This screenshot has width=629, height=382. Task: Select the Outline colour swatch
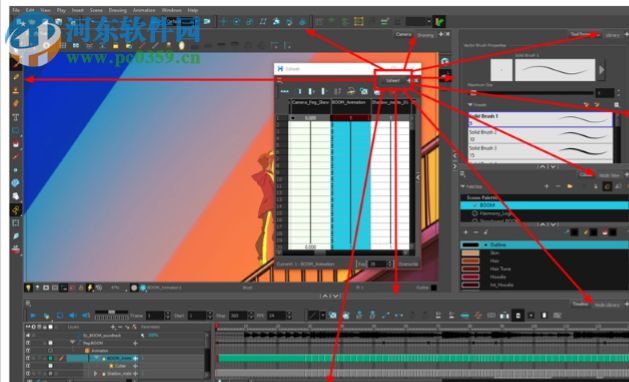coord(470,245)
